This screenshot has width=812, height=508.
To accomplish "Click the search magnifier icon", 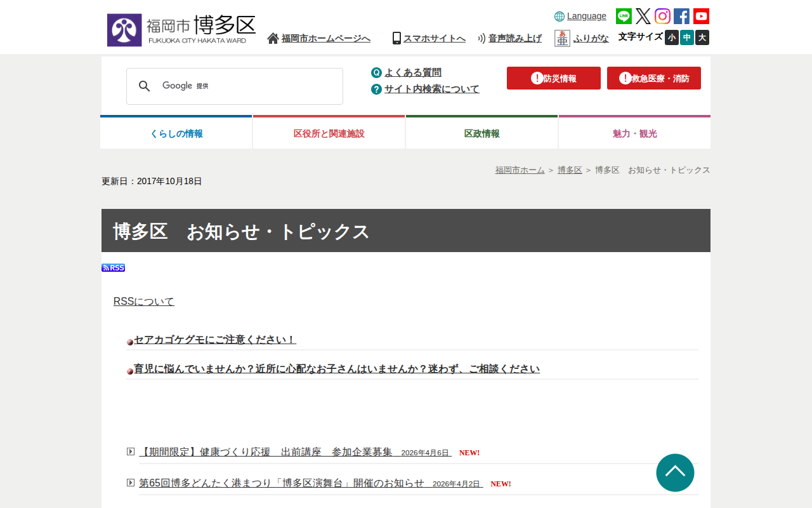I will (x=145, y=86).
